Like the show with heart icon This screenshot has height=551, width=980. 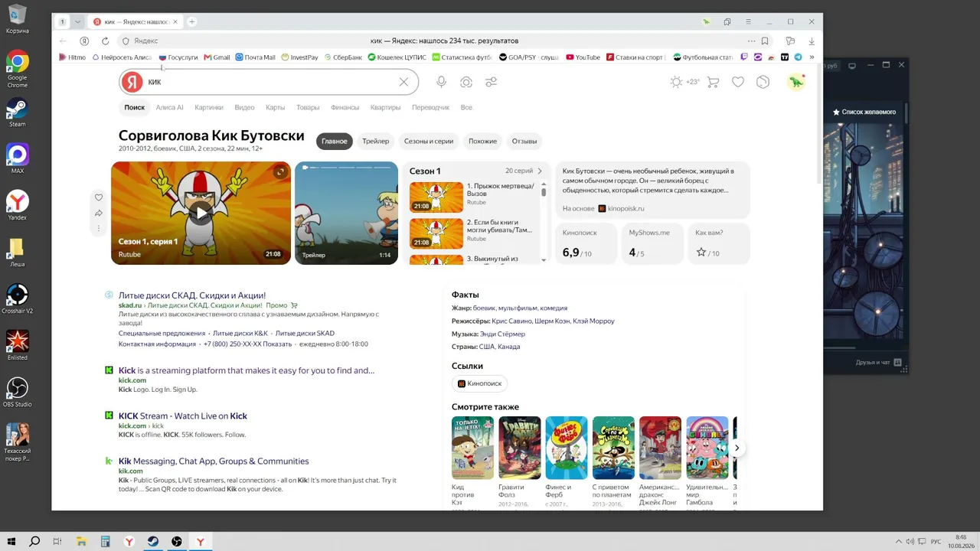[99, 197]
